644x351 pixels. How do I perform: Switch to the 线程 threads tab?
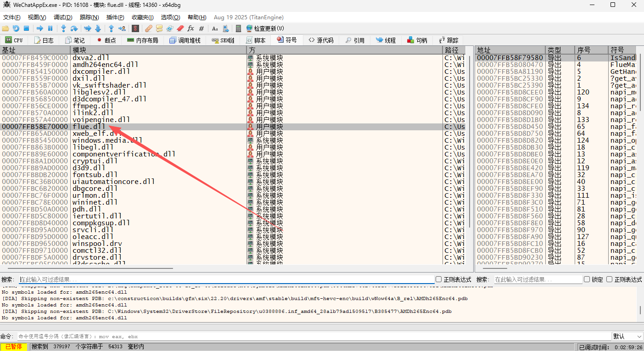coord(386,40)
